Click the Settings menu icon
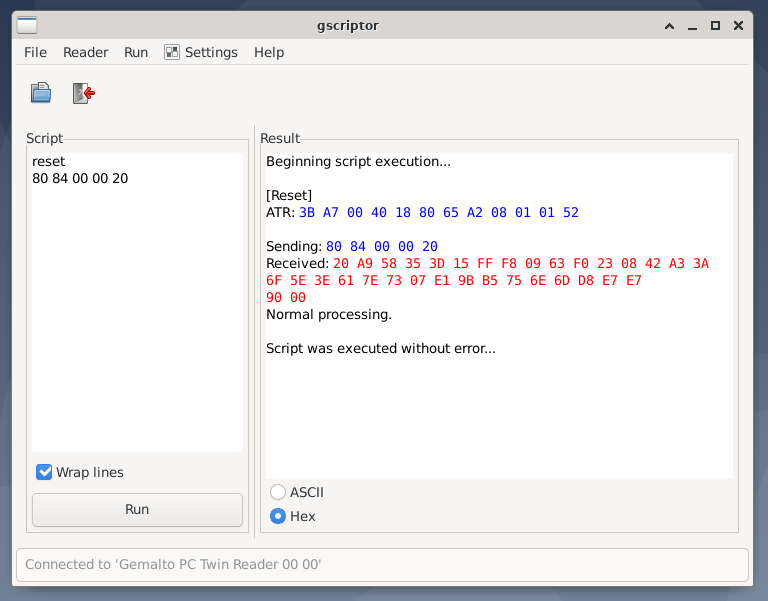The width and height of the screenshot is (768, 601). pyautogui.click(x=171, y=52)
